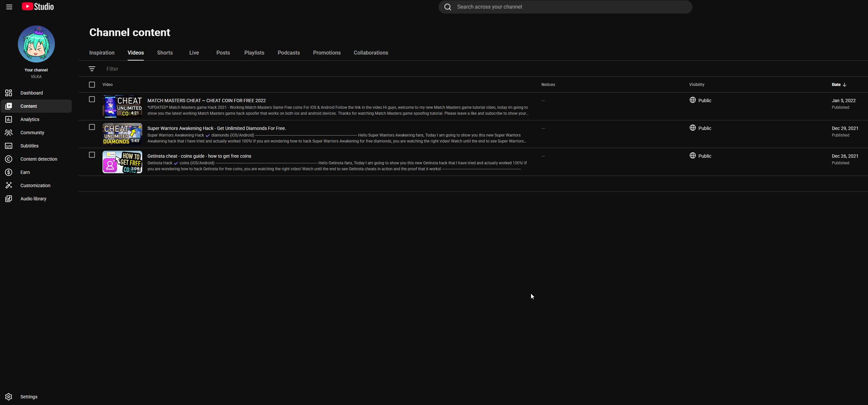This screenshot has height=405, width=868.
Task: Click the Date sort arrow
Action: click(845, 85)
